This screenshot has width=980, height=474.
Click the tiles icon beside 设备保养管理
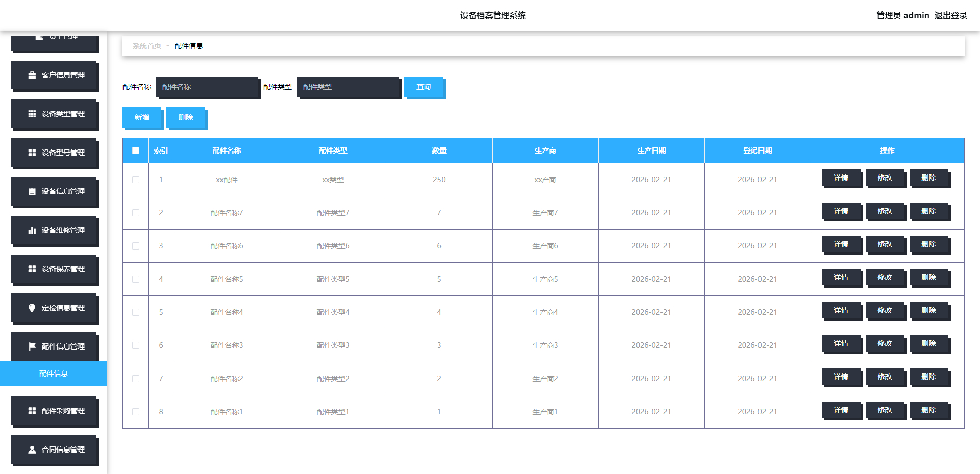[x=32, y=269]
